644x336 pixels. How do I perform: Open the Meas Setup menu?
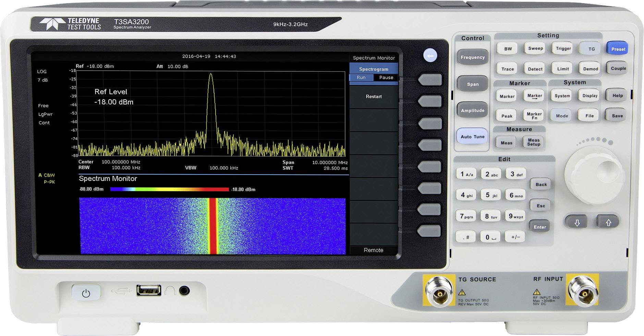click(x=533, y=142)
